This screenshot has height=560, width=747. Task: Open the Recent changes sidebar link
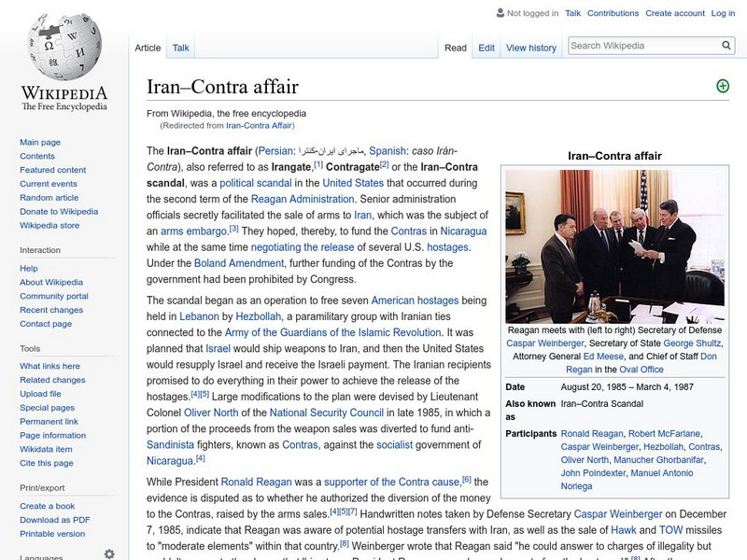(x=51, y=310)
